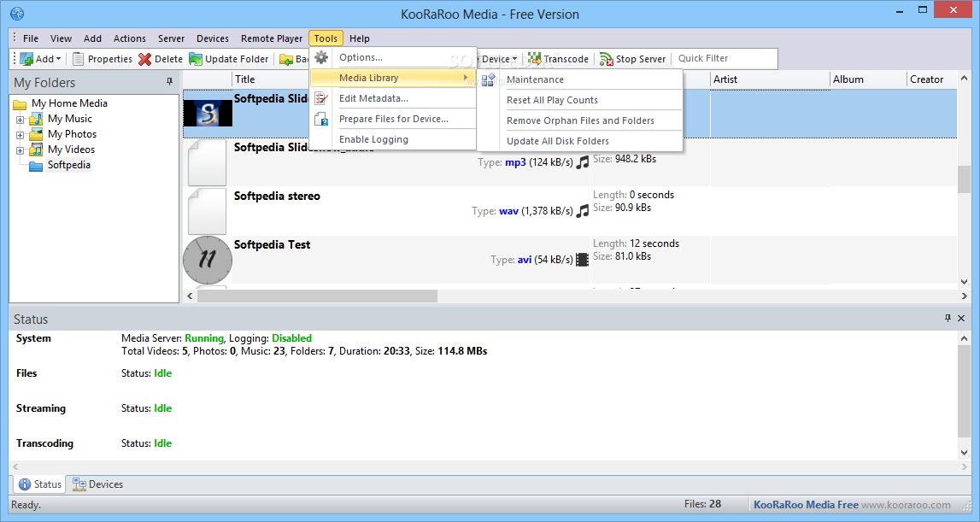The width and height of the screenshot is (980, 522).
Task: Select the Media Library submenu entry
Action: pyautogui.click(x=393, y=78)
